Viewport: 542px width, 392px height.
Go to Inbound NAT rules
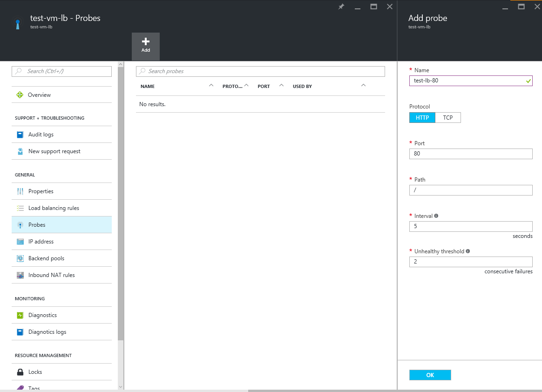tap(51, 275)
